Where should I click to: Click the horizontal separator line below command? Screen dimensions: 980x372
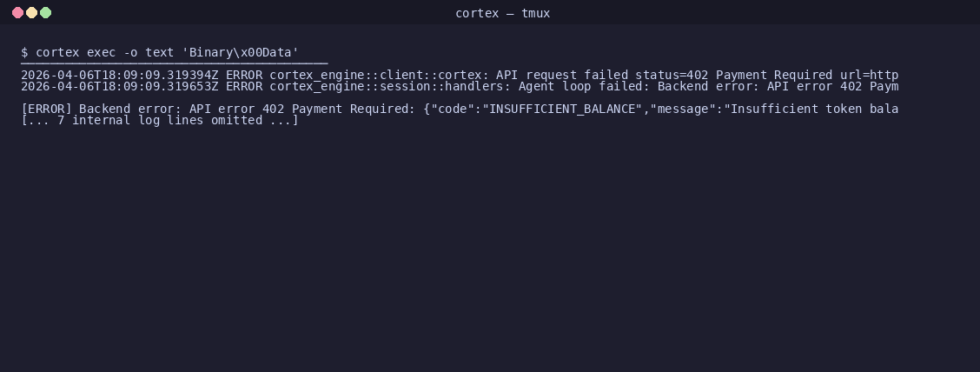175,63
